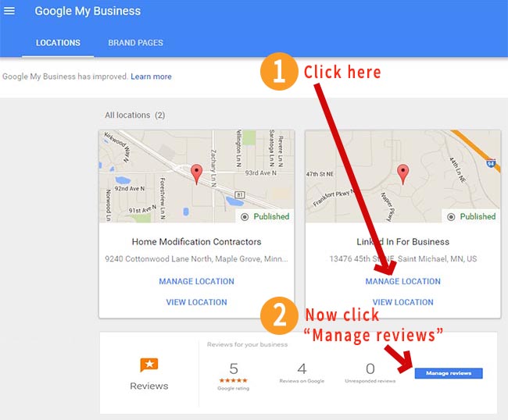Click the Interstate 94 shield on the map
This screenshot has height=420, width=508.
coord(491,163)
